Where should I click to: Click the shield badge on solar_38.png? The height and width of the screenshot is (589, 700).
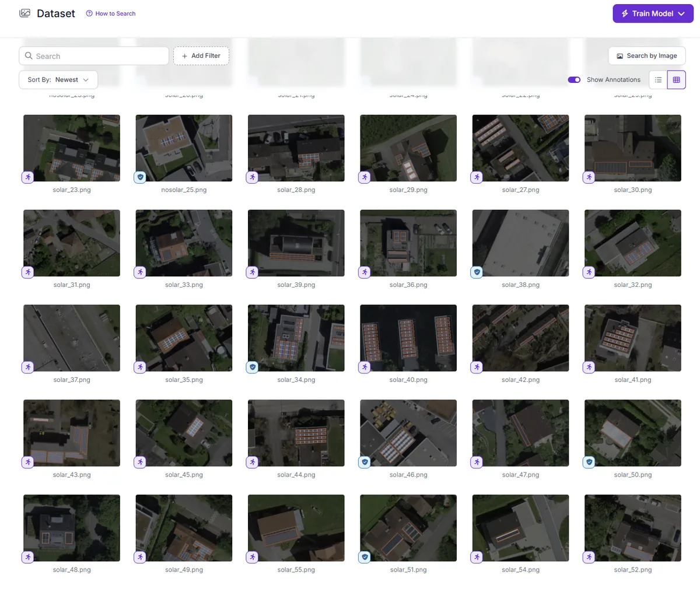(x=477, y=272)
